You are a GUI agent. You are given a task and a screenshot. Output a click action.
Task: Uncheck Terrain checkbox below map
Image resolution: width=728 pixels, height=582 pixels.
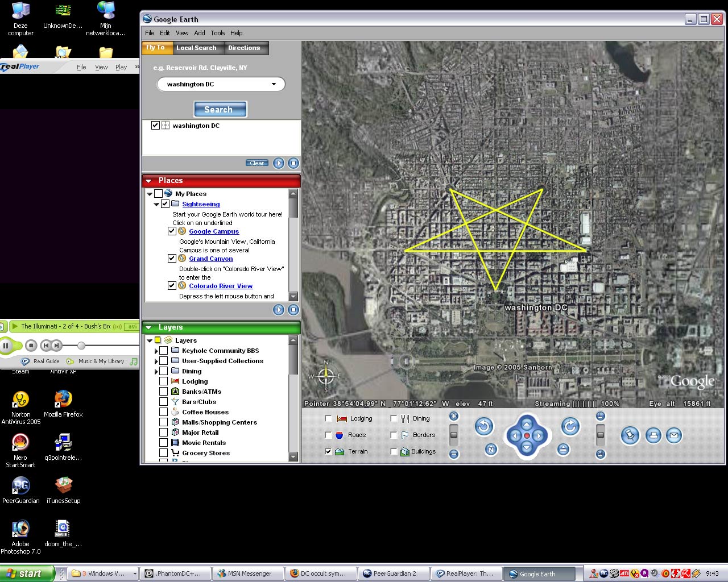[328, 451]
